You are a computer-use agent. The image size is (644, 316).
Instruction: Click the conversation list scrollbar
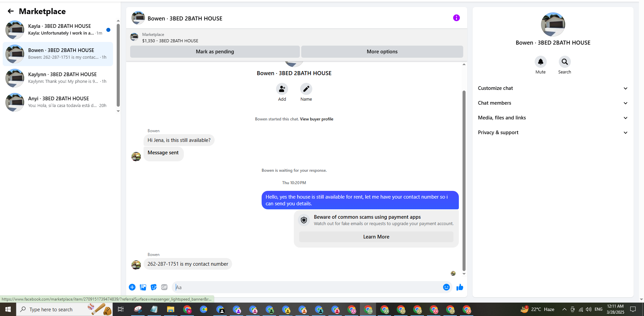click(x=118, y=65)
